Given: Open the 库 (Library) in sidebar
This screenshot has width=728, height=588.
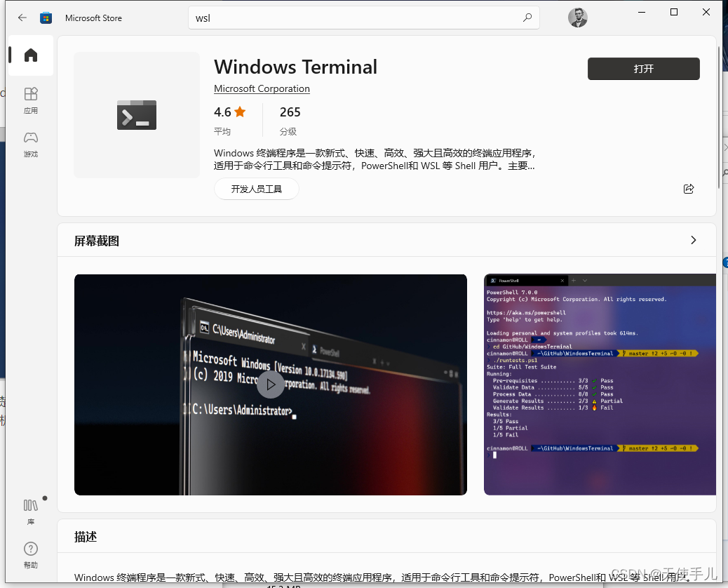Looking at the screenshot, I should click(31, 512).
